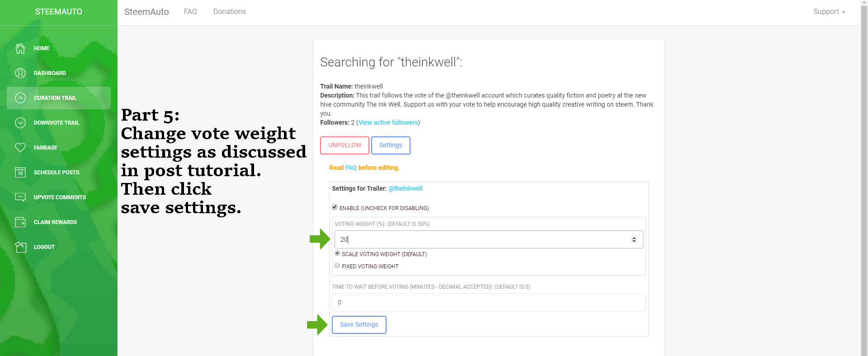Open Fanbase via the heart icon
Screen dimensions: 868x356
pos(20,148)
